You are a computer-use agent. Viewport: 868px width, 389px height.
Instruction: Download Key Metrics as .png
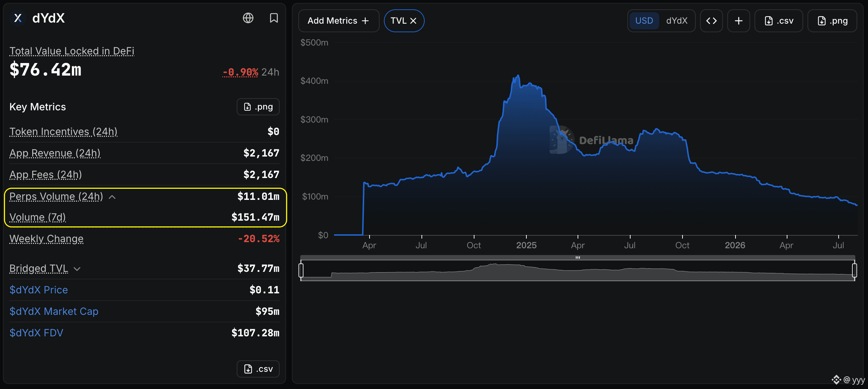pyautogui.click(x=258, y=107)
